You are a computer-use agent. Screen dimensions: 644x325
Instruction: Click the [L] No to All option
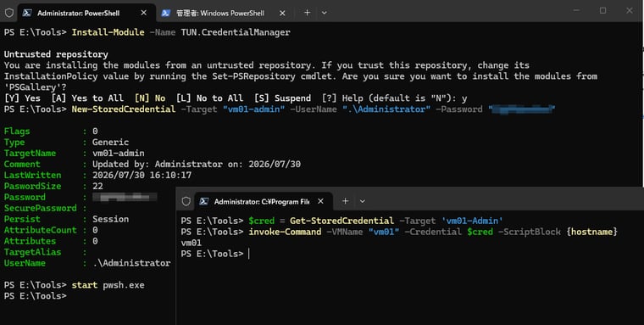[x=209, y=98]
